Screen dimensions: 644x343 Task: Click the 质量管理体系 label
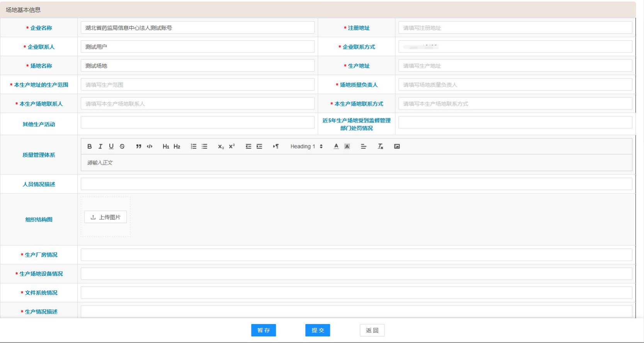pyautogui.click(x=39, y=155)
